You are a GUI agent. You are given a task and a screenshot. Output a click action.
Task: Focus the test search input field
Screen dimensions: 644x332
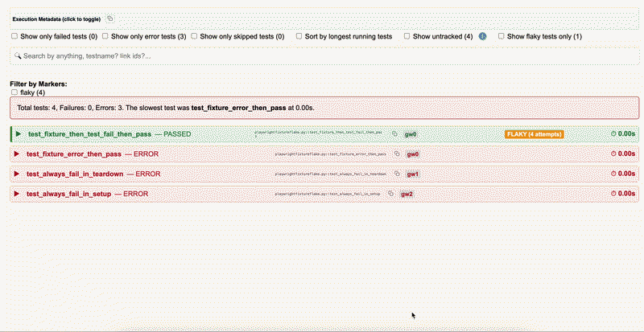(x=322, y=56)
